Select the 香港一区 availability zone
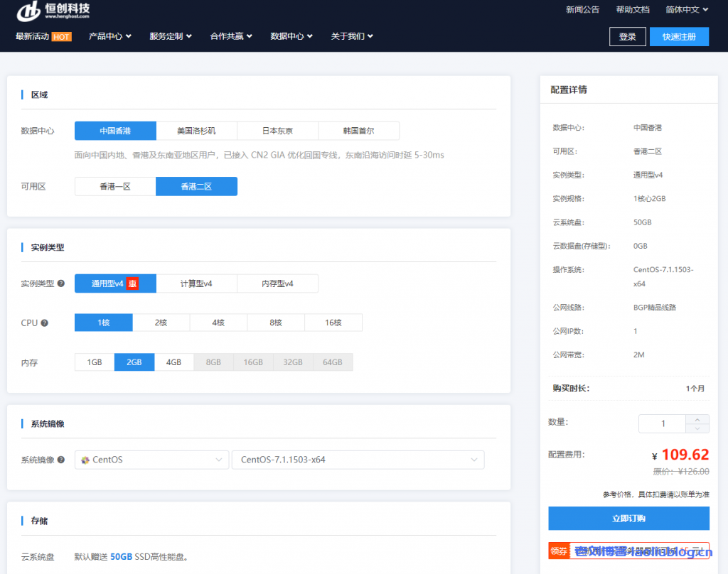This screenshot has height=574, width=728. pyautogui.click(x=115, y=186)
